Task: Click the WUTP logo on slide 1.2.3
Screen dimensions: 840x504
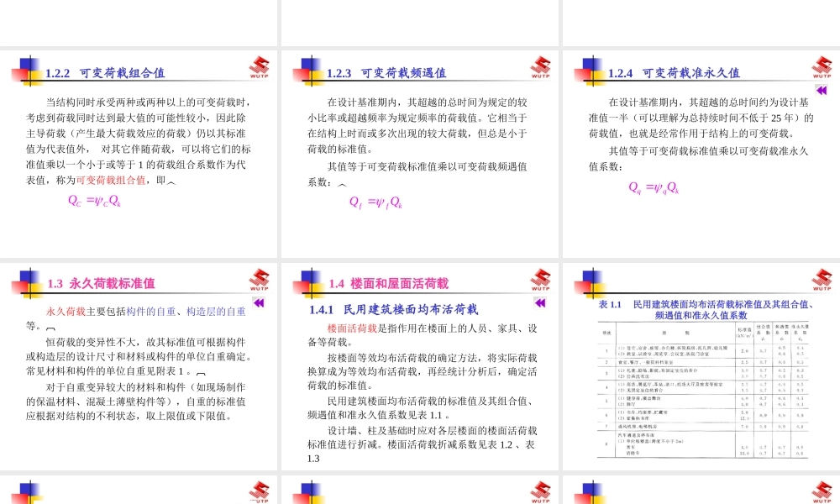Action: pos(540,67)
